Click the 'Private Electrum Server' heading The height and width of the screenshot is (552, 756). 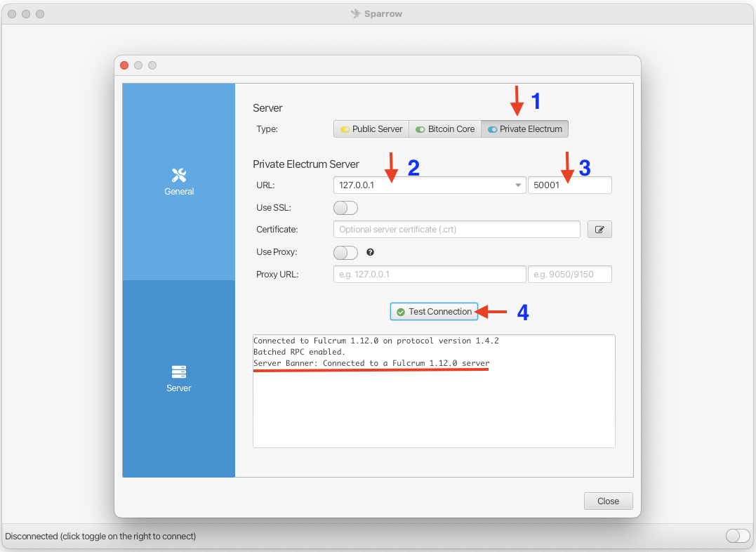coord(306,164)
